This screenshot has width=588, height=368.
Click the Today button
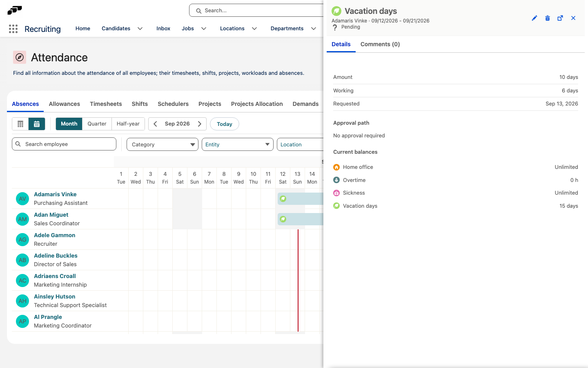(225, 124)
